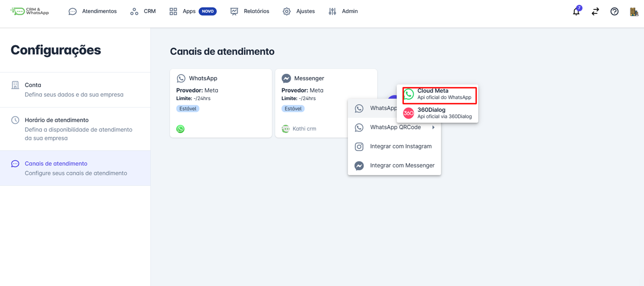The width and height of the screenshot is (644, 286).
Task: Click the green WhatsApp status icon
Action: pos(180,129)
